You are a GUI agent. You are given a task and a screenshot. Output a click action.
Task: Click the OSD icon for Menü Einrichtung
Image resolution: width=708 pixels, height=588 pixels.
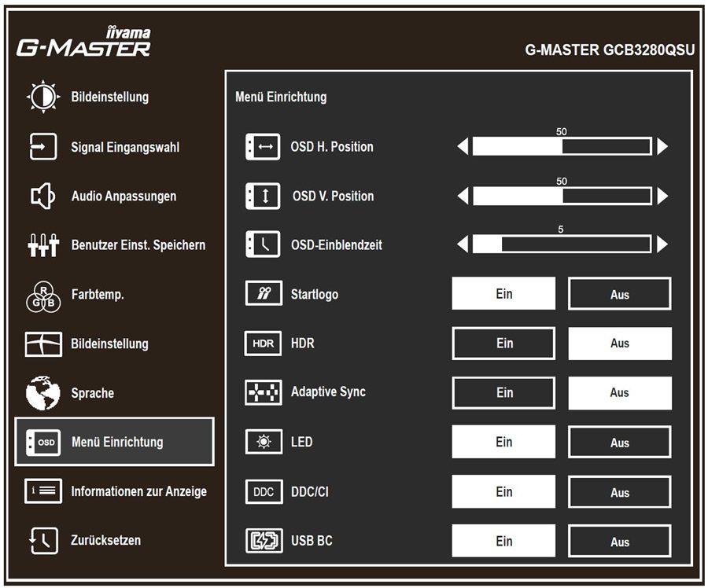click(43, 443)
